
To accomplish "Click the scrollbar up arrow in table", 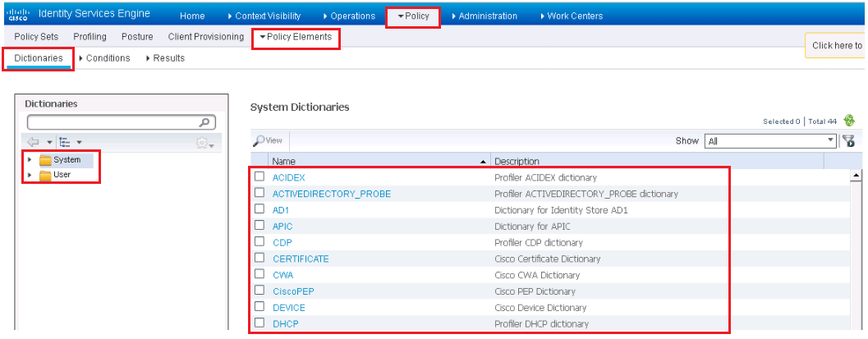I will 856,176.
